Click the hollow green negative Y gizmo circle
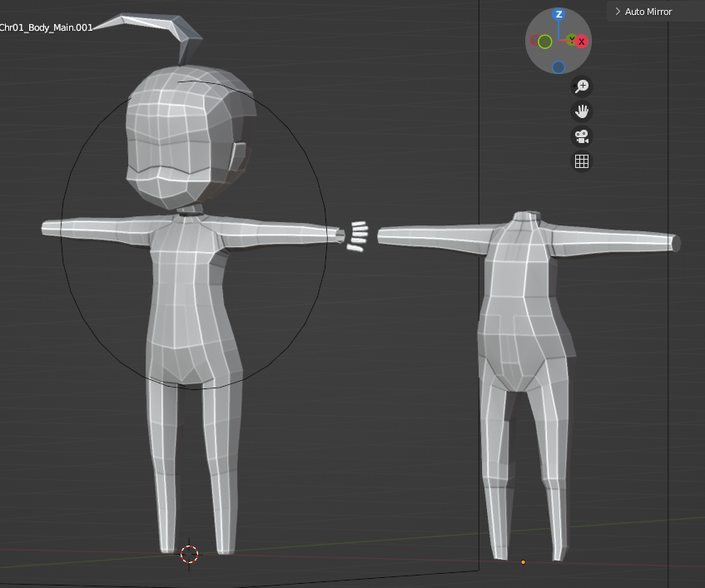Image resolution: width=705 pixels, height=588 pixels. (544, 42)
